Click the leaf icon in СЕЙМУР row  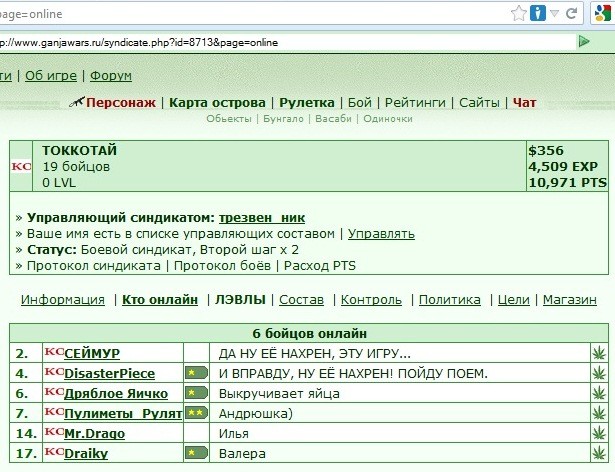tap(599, 354)
